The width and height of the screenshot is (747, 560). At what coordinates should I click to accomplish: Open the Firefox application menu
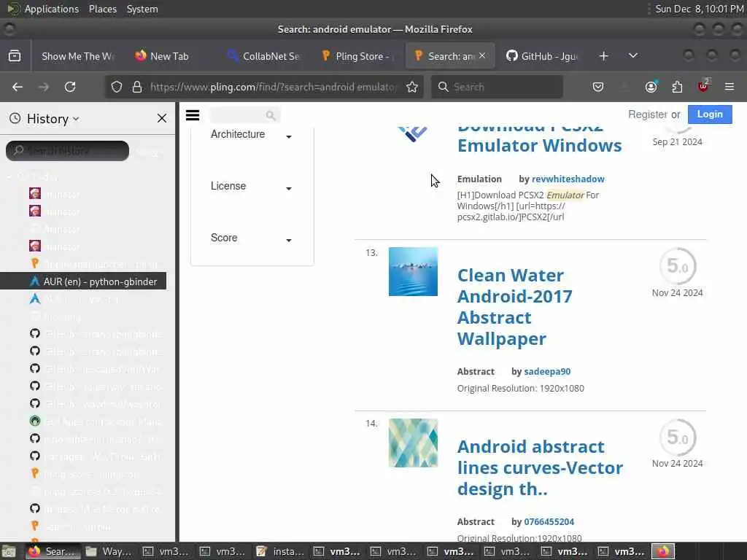point(729,87)
